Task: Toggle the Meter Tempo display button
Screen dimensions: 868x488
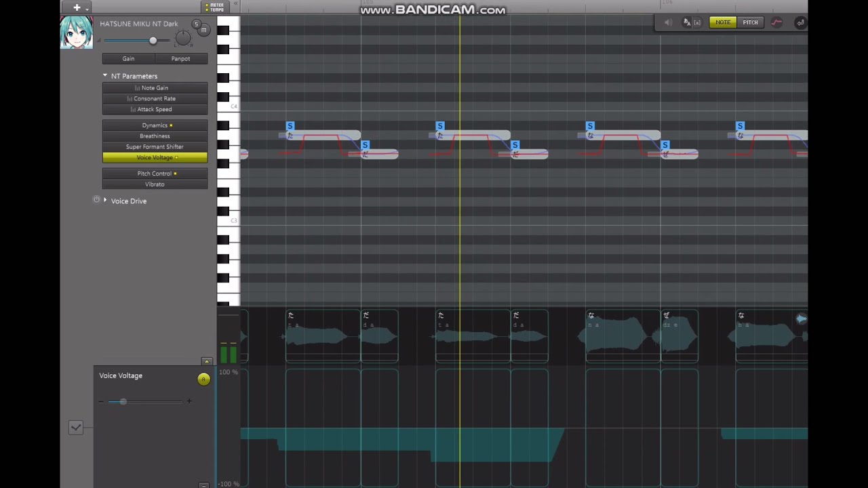Action: click(x=215, y=7)
